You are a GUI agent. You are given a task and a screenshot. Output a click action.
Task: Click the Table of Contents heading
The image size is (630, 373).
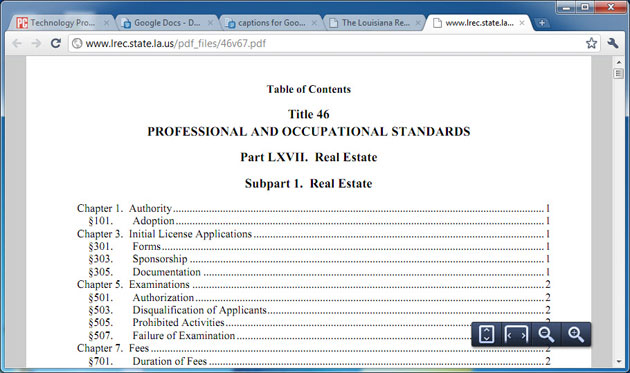point(309,89)
